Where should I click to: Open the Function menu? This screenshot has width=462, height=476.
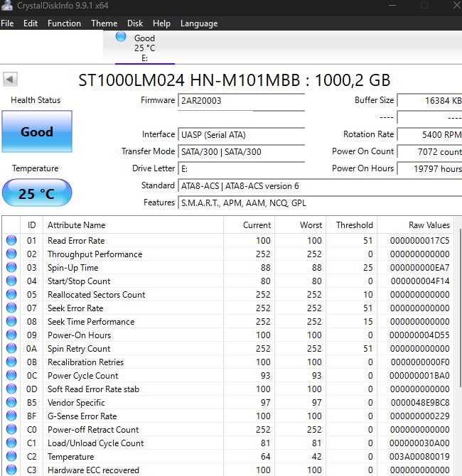coord(64,23)
